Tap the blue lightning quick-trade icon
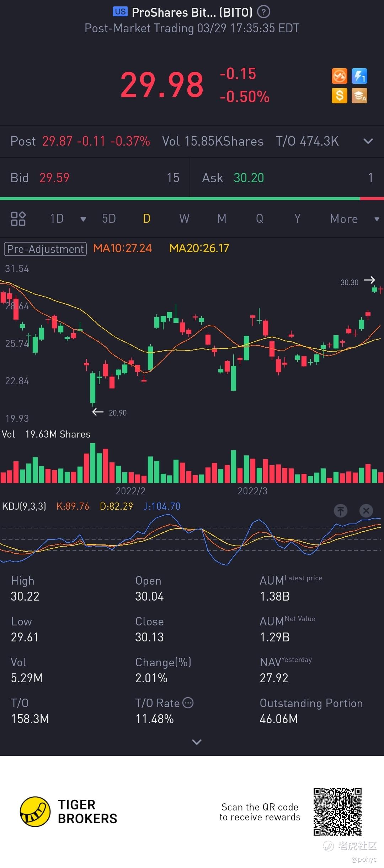The height and width of the screenshot is (868, 384). (359, 76)
